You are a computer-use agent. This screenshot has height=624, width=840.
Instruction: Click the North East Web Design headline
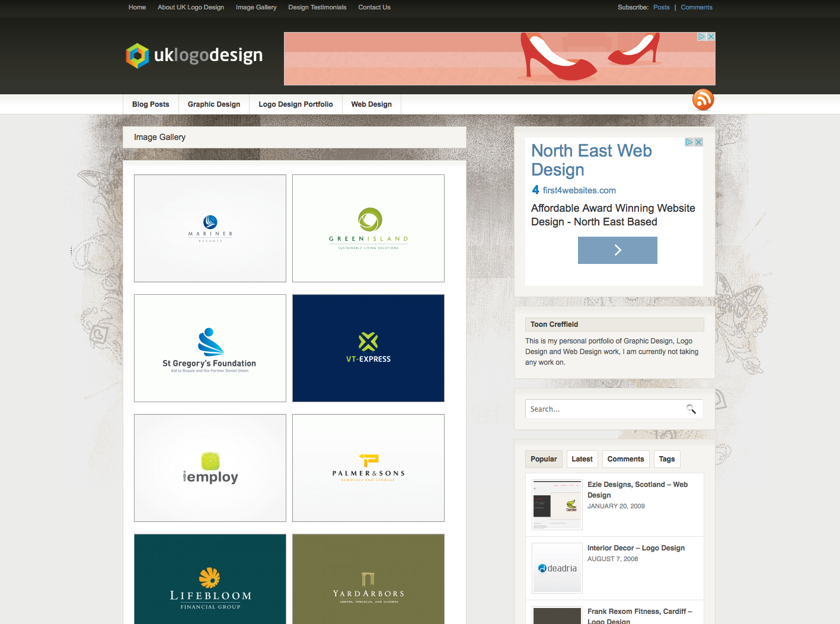591,160
